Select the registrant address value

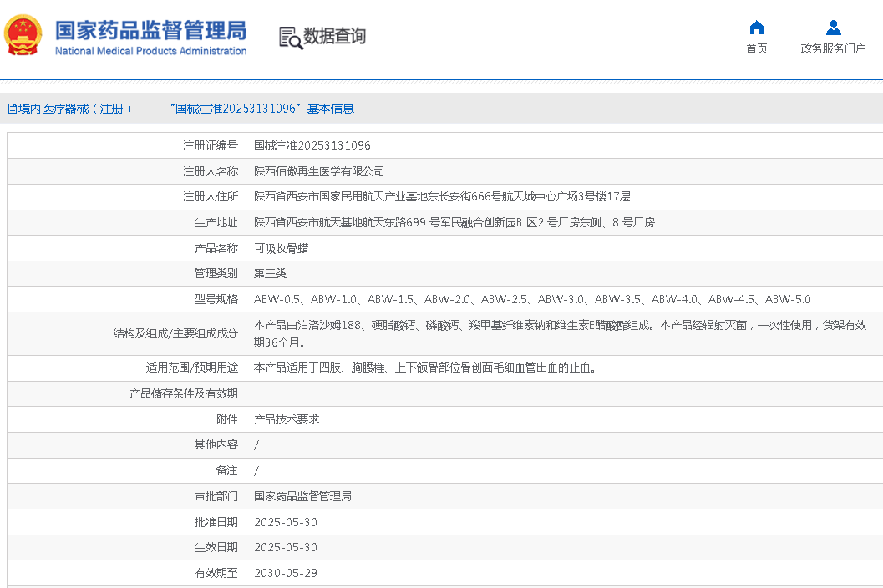click(442, 196)
